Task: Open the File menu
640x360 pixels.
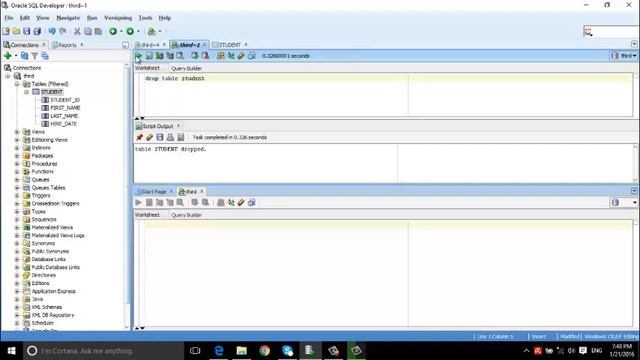Action: tap(9, 18)
